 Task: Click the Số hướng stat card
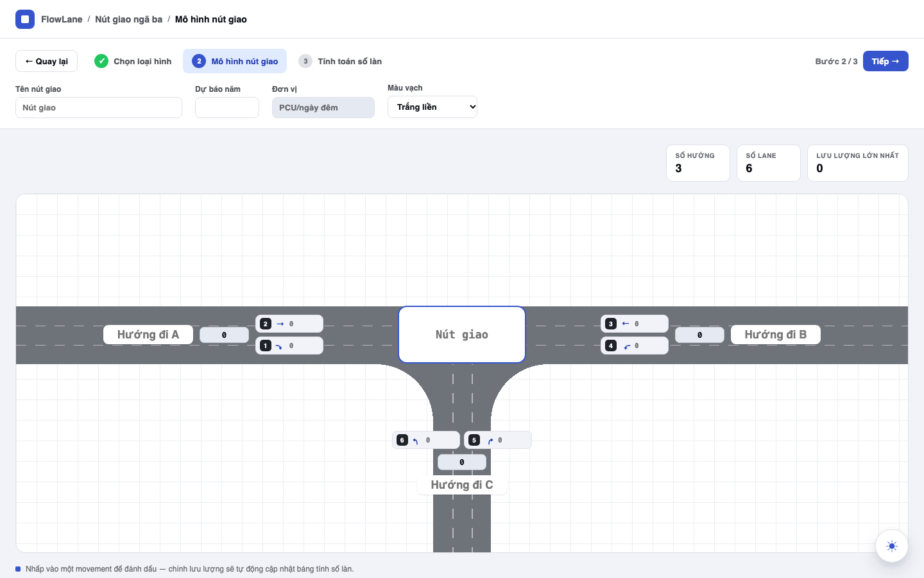(x=698, y=163)
